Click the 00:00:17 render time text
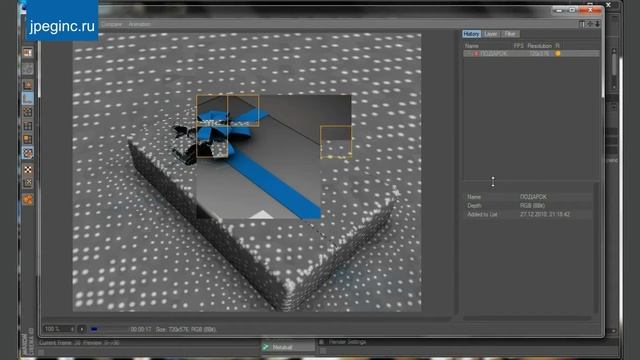 pos(141,329)
